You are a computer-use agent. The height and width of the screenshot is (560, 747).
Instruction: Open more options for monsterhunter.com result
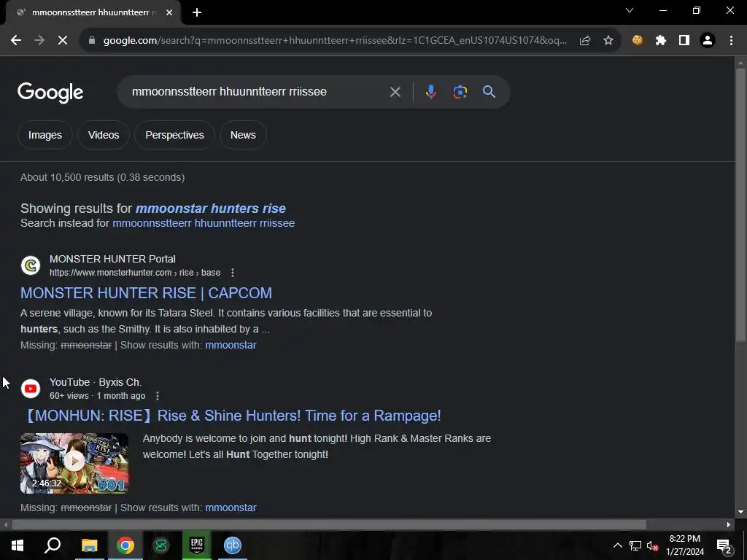233,273
